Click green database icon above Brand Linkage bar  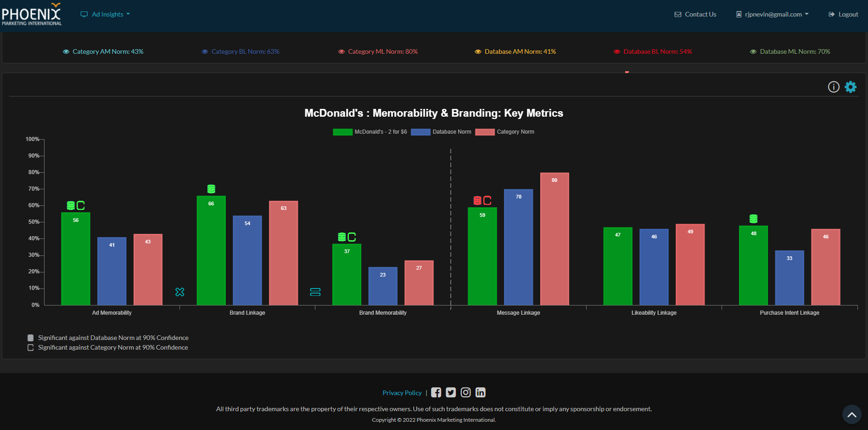(x=211, y=189)
